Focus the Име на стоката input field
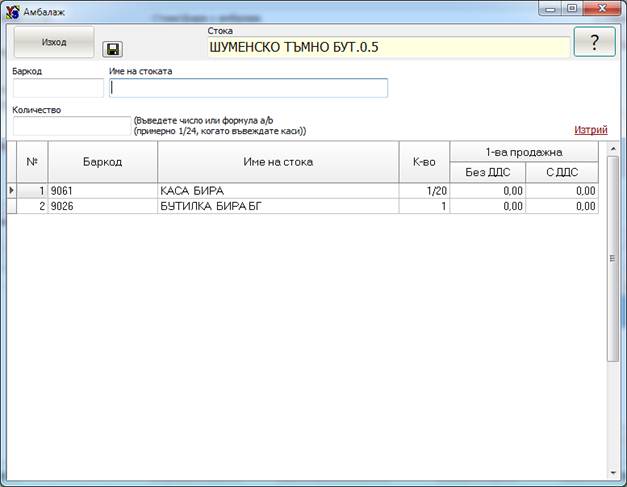Image resolution: width=627 pixels, height=487 pixels. (248, 88)
